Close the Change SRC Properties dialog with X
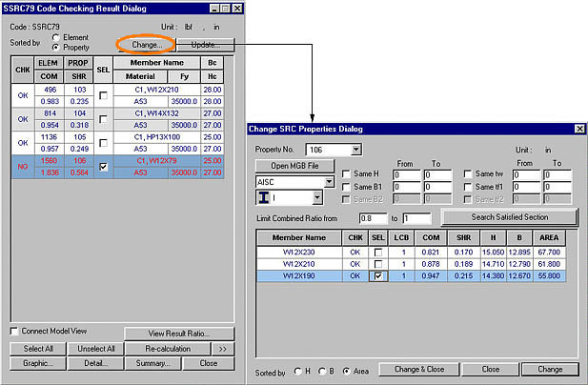Viewport: 588px width, 385px height. pyautogui.click(x=578, y=129)
